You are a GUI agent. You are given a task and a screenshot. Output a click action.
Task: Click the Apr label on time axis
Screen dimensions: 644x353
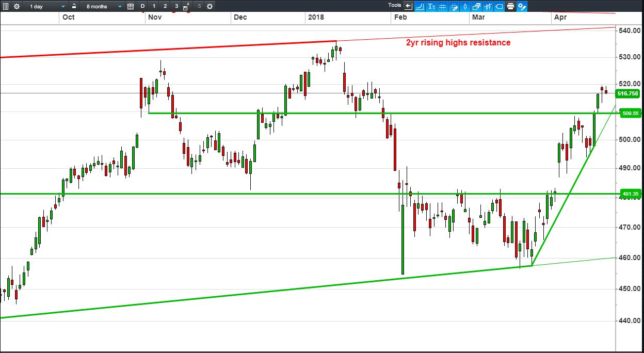click(560, 17)
